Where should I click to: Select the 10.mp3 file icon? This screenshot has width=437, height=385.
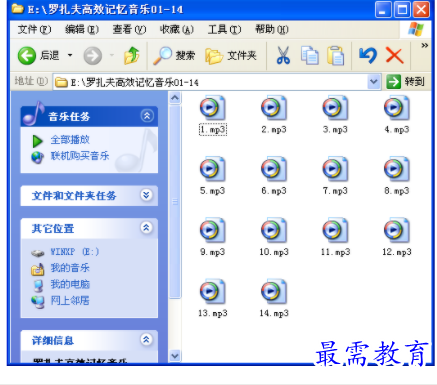274,230
